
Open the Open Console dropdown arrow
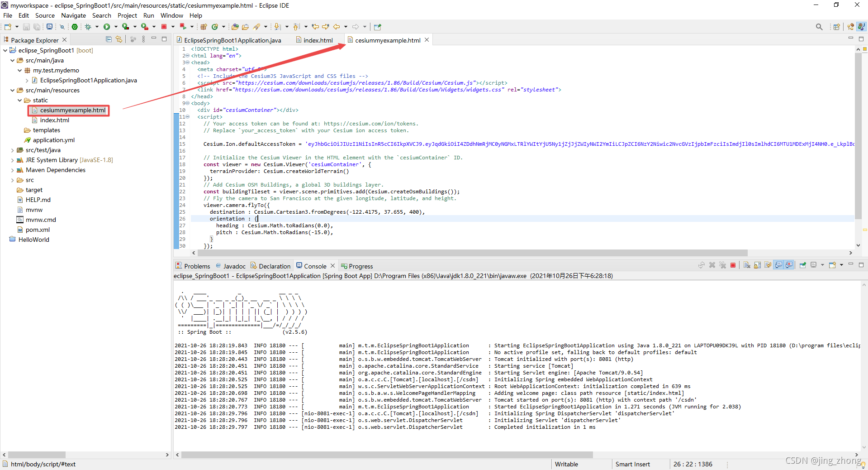841,265
